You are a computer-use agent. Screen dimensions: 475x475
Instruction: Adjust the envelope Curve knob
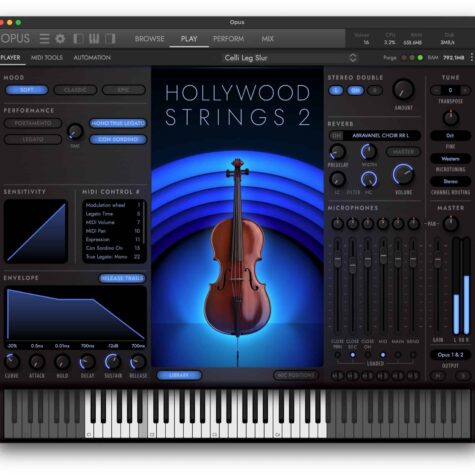(11, 362)
